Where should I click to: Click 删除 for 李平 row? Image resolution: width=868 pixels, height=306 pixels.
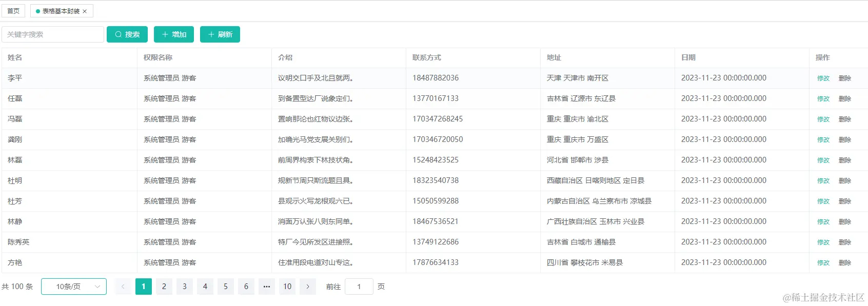845,78
